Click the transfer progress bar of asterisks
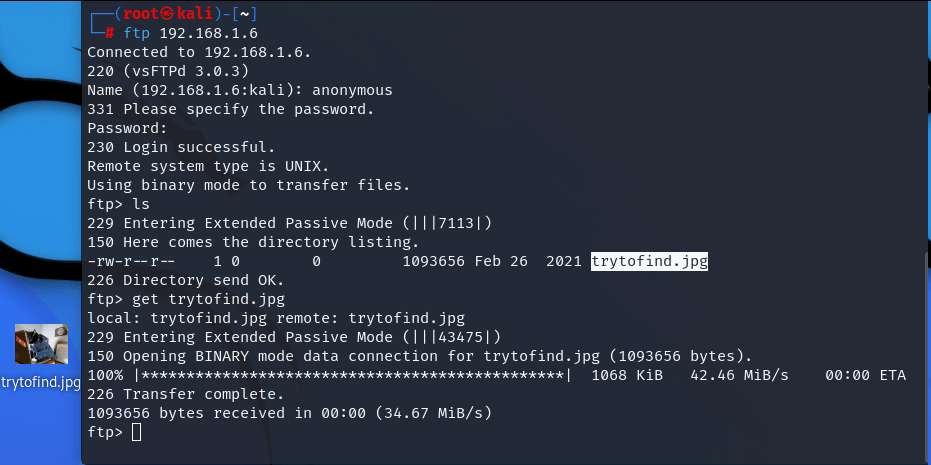This screenshot has height=465, width=931. point(353,375)
